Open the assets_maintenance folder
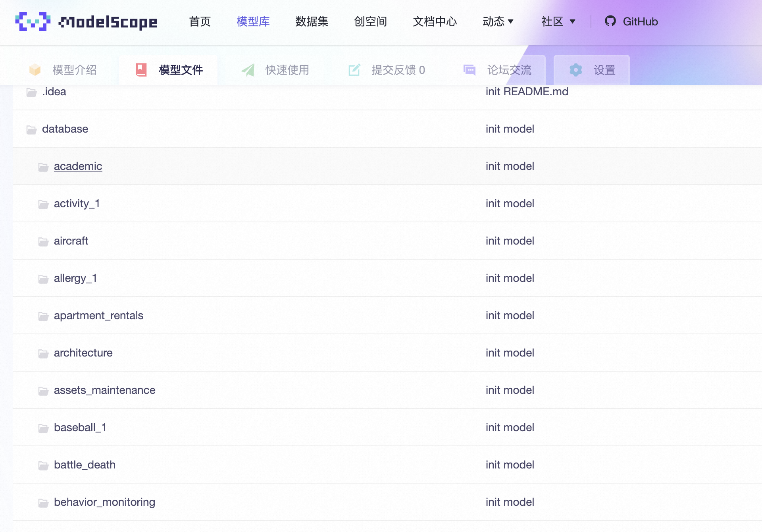This screenshot has width=762, height=532. 105,390
